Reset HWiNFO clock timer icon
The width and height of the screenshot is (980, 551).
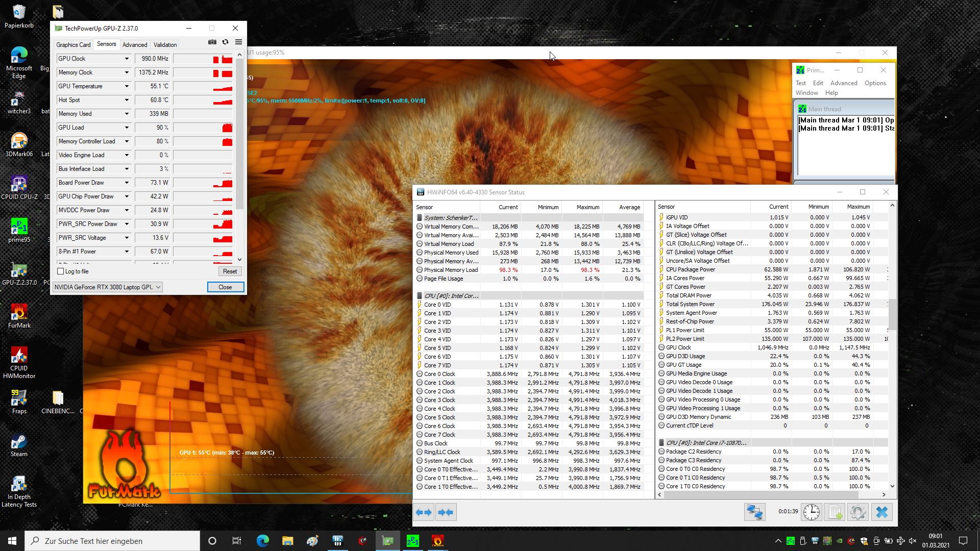click(811, 512)
